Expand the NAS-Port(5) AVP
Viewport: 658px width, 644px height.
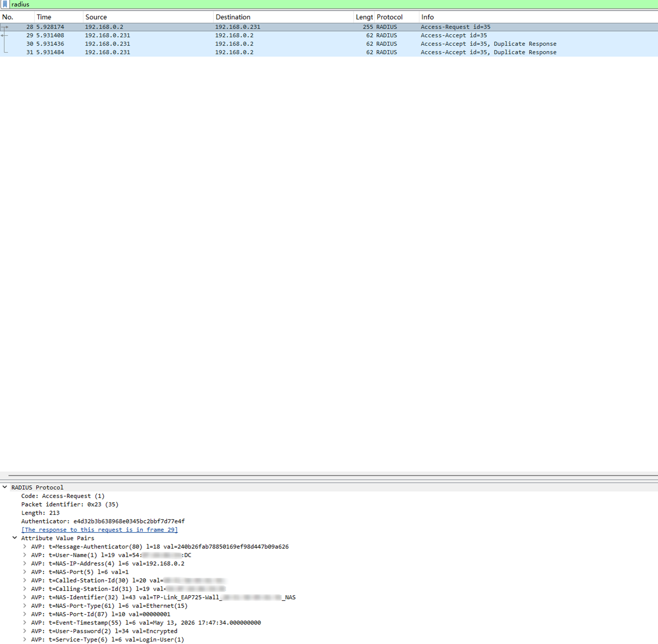click(24, 571)
